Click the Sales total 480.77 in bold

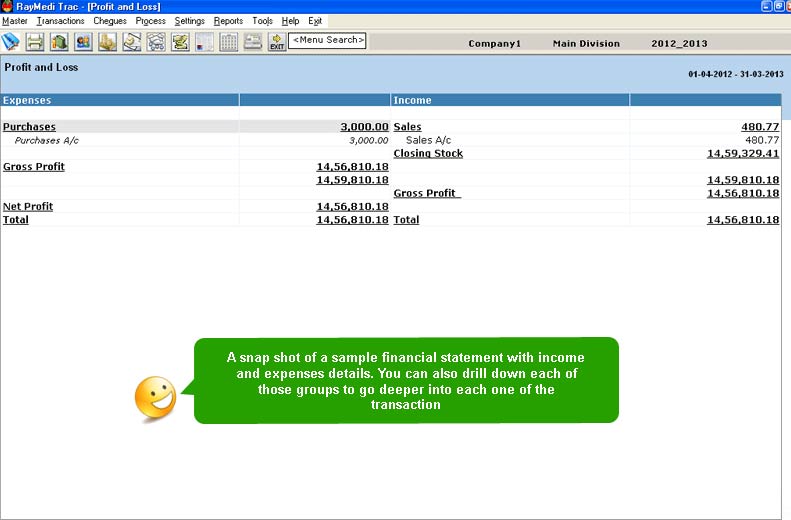click(x=760, y=127)
